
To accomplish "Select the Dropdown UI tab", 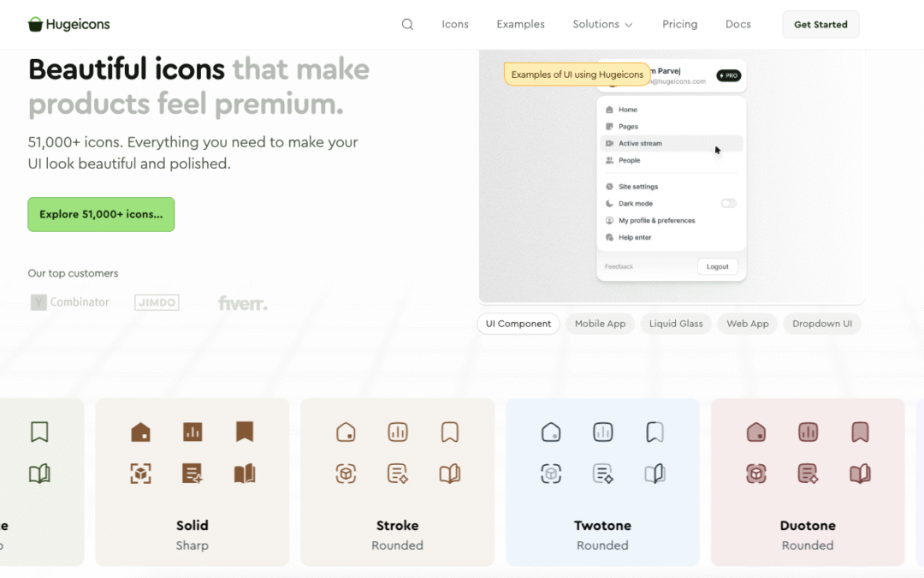I will pos(822,324).
